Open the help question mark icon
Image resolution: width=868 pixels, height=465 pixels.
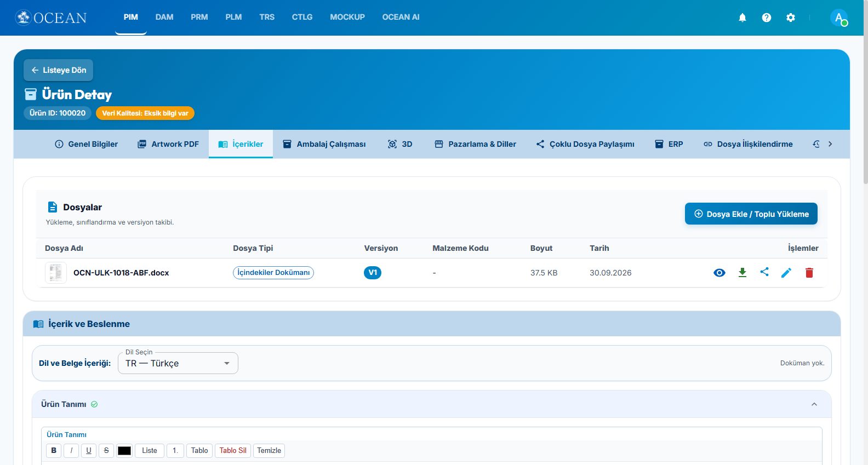tap(767, 18)
